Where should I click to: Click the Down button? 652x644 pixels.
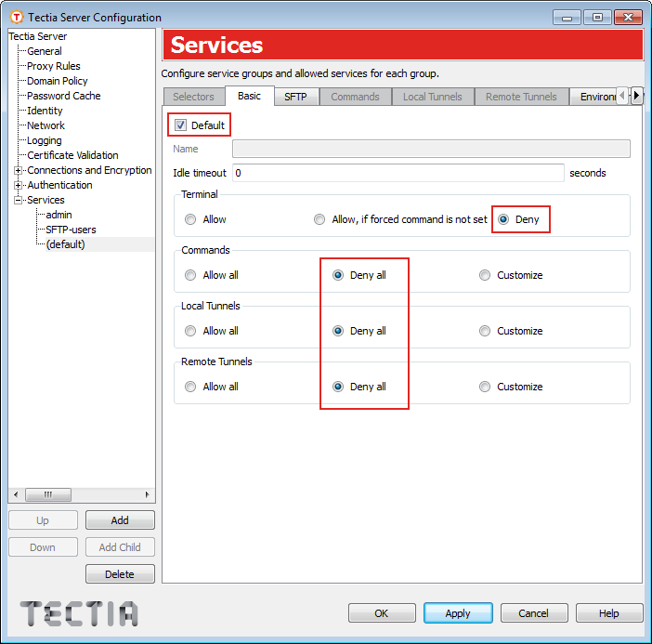pyautogui.click(x=43, y=547)
